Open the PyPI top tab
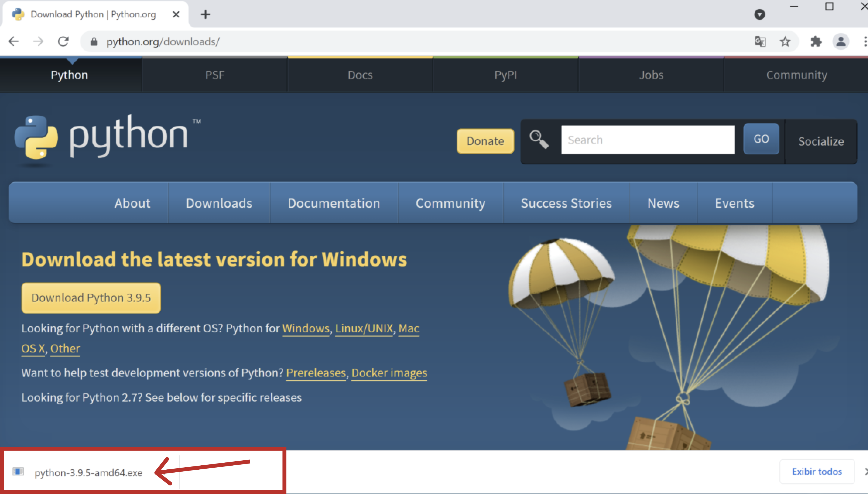This screenshot has width=868, height=494. 506,75
